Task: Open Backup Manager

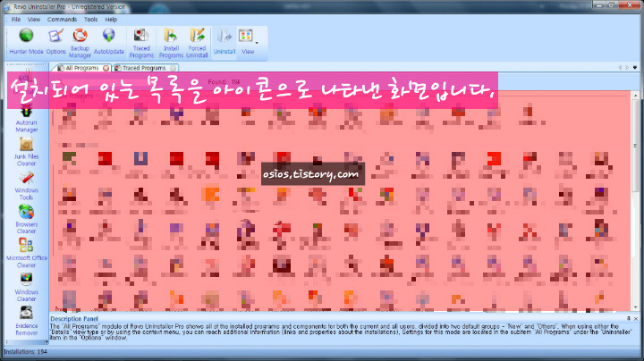Action: [80, 43]
